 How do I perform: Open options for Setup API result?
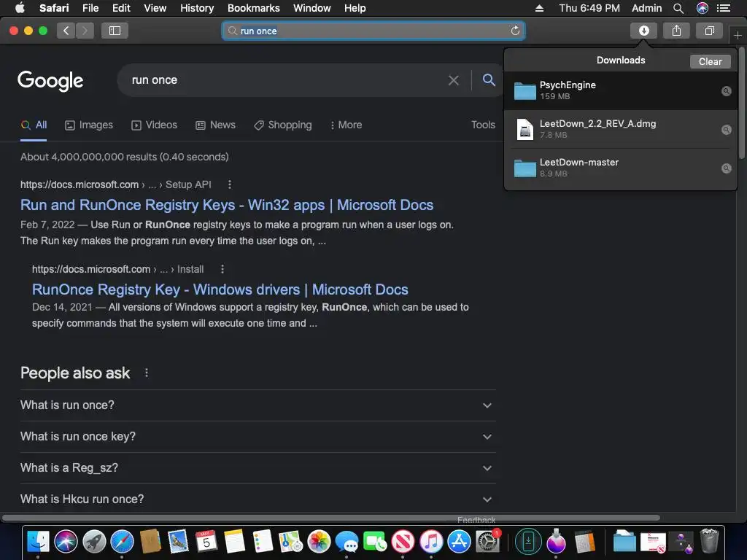click(x=230, y=184)
